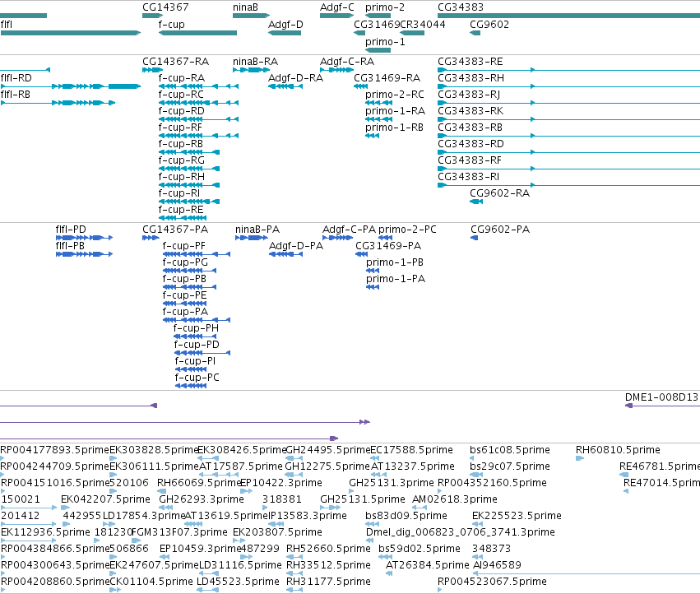Select the CG34383 gene label
700x594 pixels.
point(461,7)
